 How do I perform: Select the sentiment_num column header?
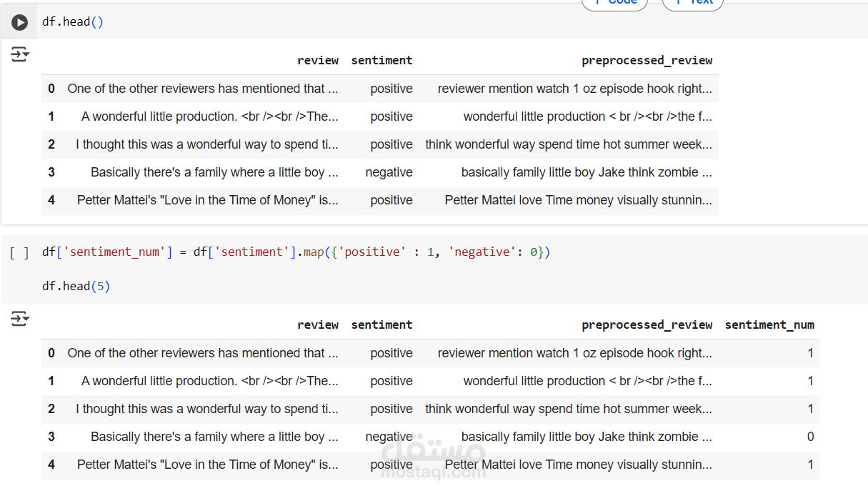tap(769, 324)
